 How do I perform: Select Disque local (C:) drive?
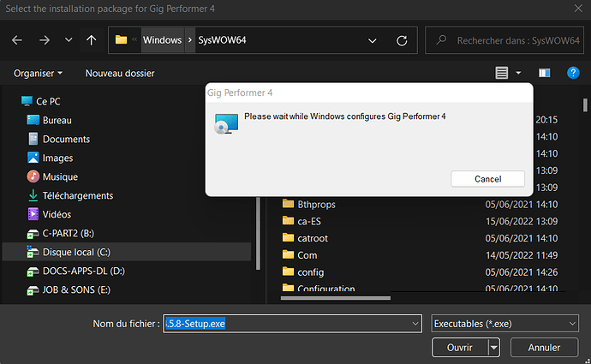point(127,252)
